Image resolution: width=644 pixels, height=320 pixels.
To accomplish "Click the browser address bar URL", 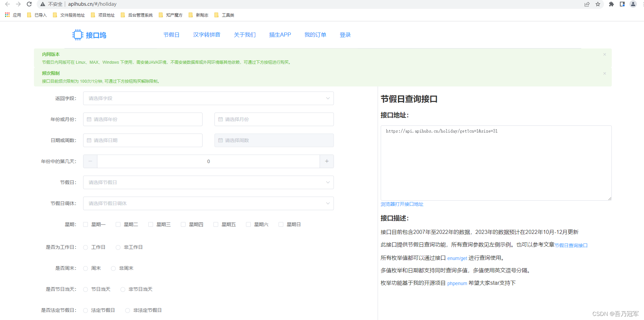I will coord(92,4).
